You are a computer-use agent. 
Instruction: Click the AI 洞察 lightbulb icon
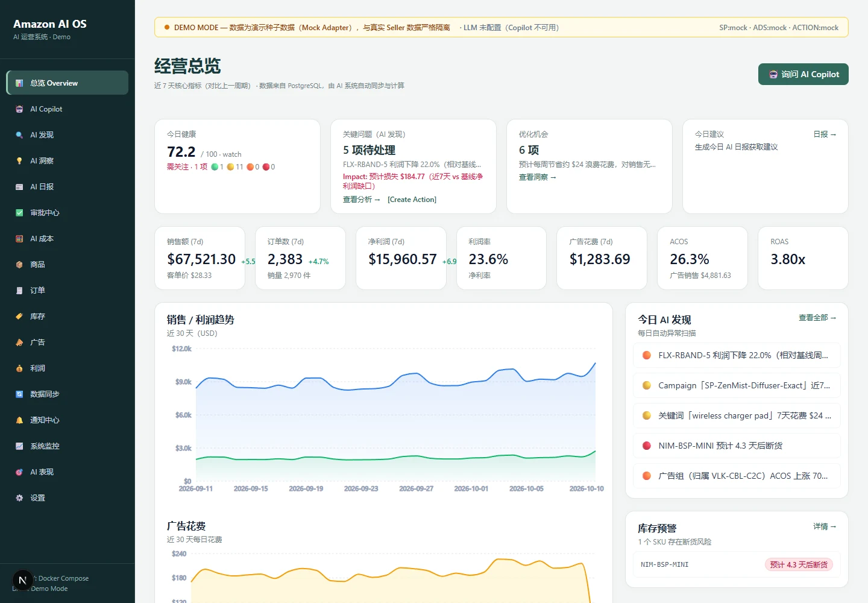pos(19,161)
